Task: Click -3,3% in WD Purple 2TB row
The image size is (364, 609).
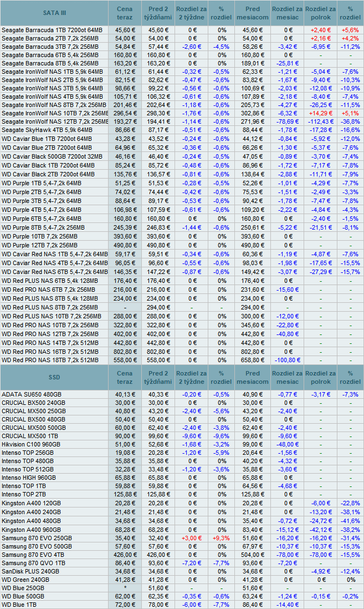Action: tap(350, 192)
